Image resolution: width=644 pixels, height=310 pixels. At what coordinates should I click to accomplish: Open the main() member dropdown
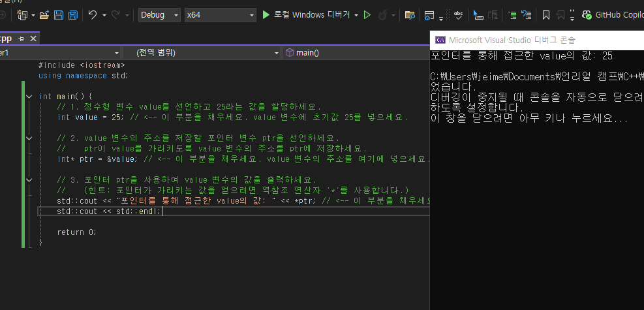point(356,53)
